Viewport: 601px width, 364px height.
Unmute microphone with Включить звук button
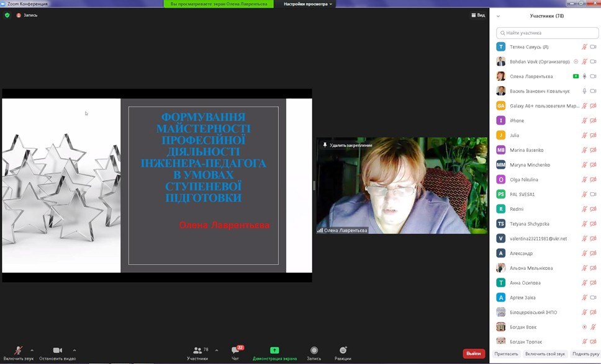tap(19, 351)
